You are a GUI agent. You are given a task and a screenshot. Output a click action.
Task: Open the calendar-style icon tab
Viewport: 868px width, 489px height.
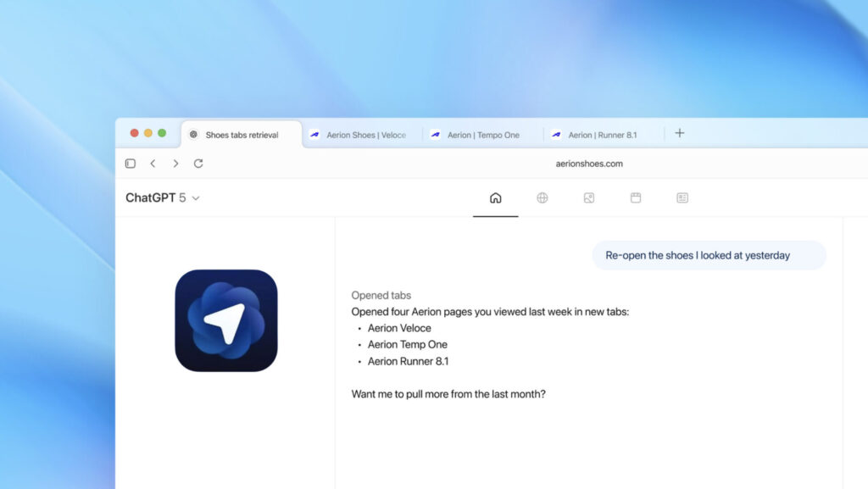pyautogui.click(x=636, y=197)
